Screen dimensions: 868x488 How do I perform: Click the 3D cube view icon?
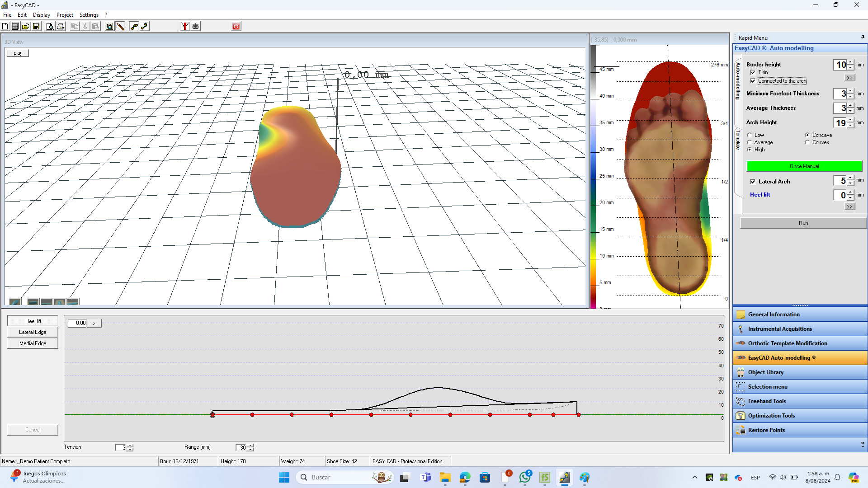coord(109,26)
